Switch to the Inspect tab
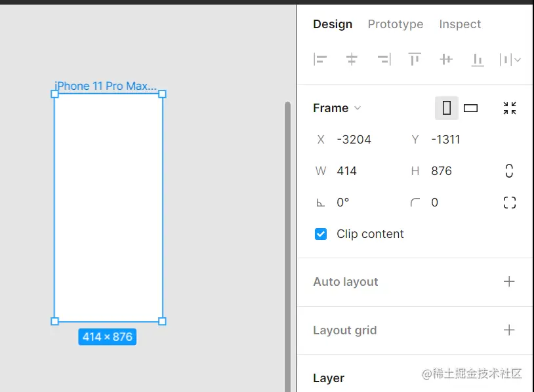The image size is (534, 392). point(460,24)
